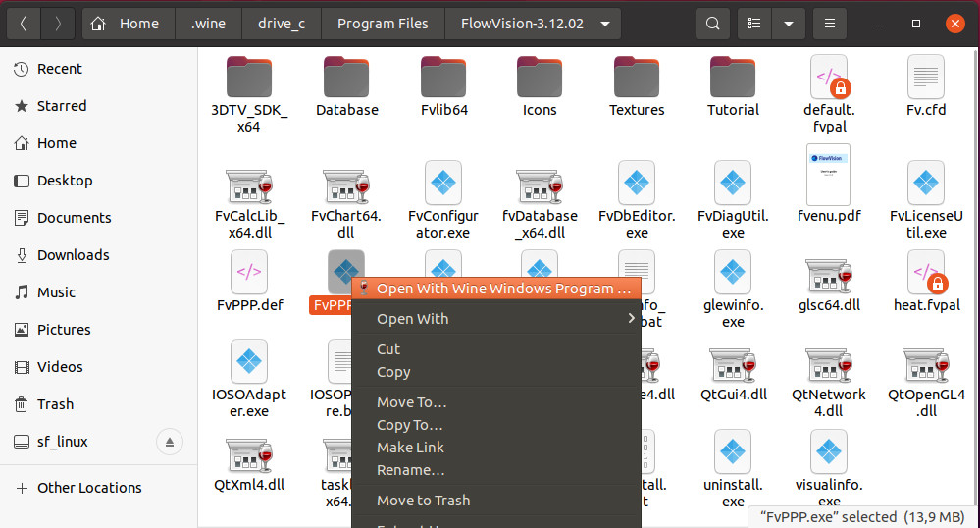
Task: Select uninstall.exe file icon
Action: coord(733,451)
